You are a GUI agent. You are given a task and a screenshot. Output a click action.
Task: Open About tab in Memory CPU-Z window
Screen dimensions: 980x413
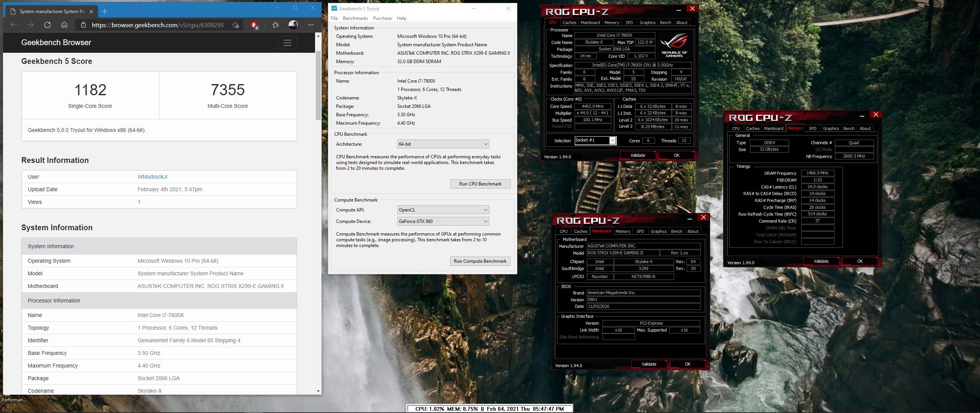(x=865, y=128)
